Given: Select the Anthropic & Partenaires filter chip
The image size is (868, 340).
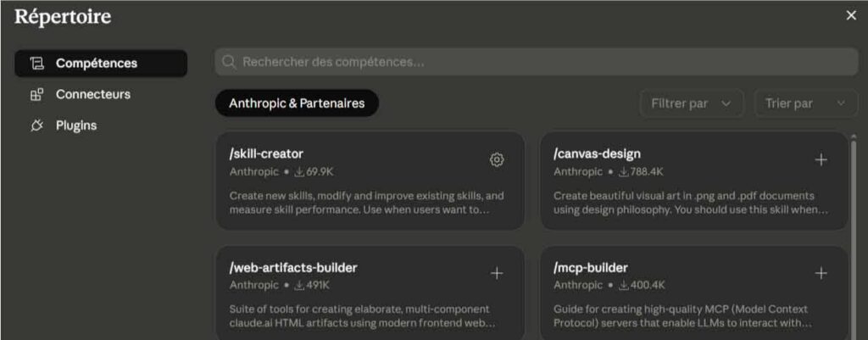Looking at the screenshot, I should [x=297, y=103].
